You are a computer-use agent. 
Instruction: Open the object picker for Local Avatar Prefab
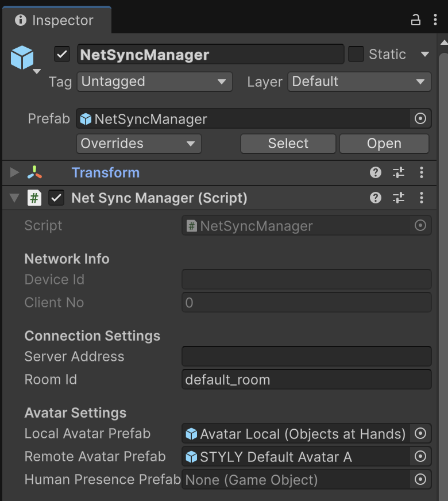point(420,433)
